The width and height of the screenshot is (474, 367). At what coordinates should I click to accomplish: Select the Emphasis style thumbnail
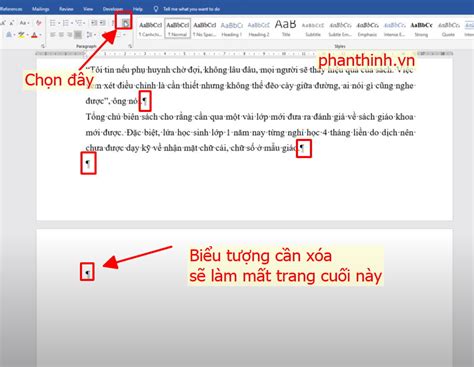[x=367, y=28]
